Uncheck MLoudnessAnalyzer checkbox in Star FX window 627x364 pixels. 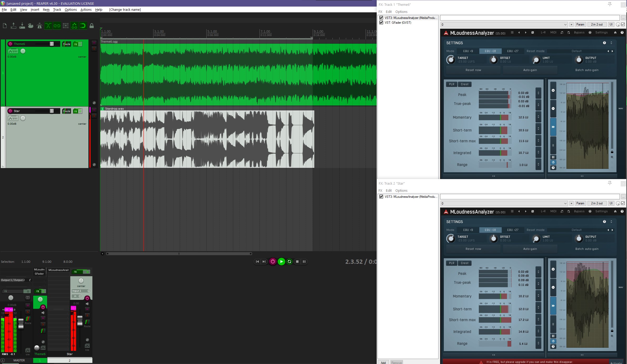pos(381,197)
